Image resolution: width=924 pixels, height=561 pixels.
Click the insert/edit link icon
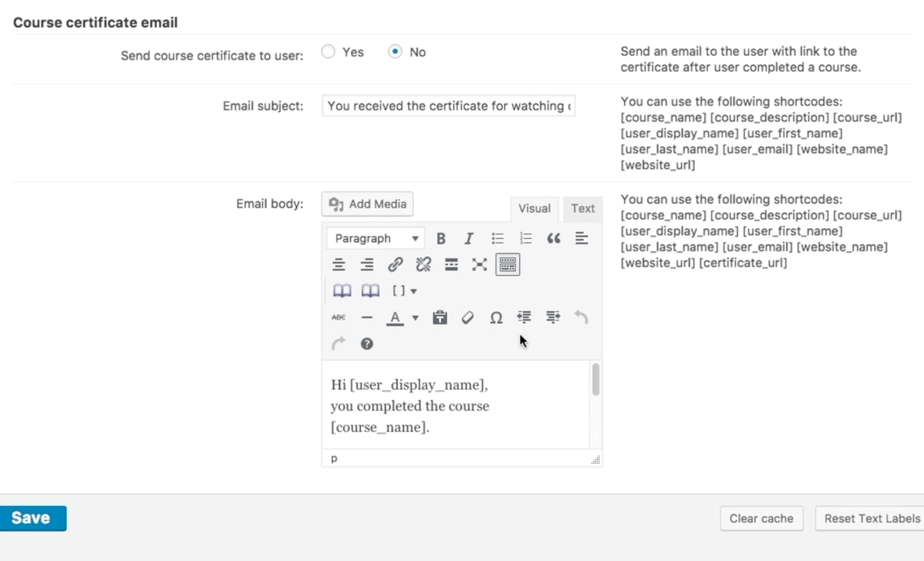tap(395, 265)
